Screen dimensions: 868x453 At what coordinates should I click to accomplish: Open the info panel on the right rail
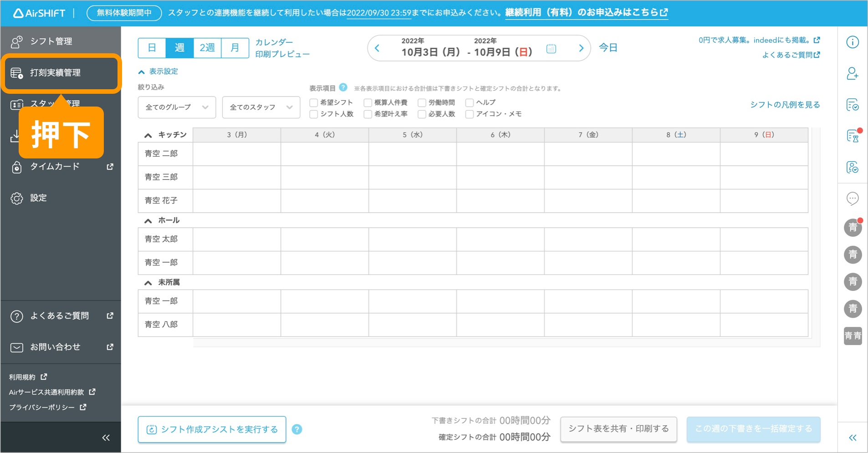[853, 41]
